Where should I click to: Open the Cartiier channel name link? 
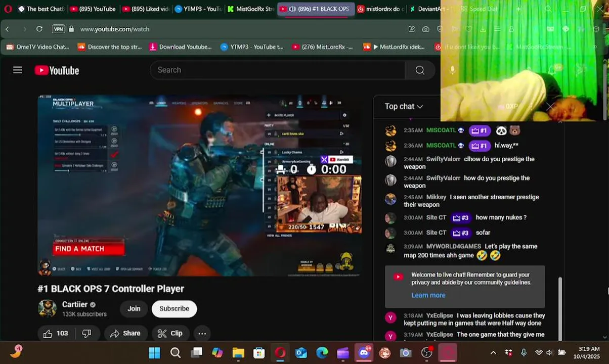75,304
